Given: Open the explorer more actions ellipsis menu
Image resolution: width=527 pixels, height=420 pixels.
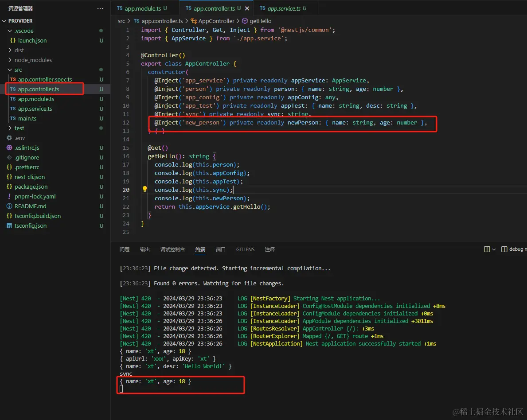Looking at the screenshot, I should [100, 8].
